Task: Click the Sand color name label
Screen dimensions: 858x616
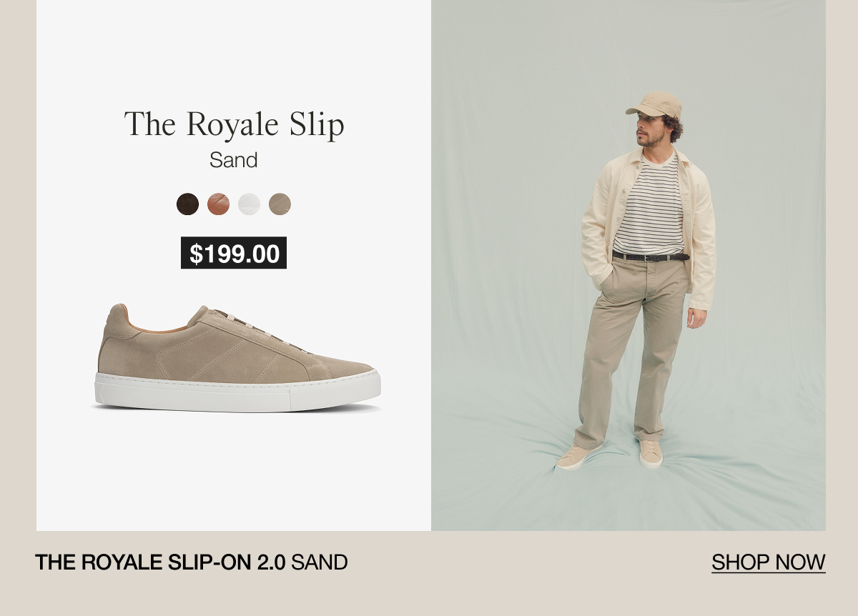Action: pyautogui.click(x=233, y=160)
